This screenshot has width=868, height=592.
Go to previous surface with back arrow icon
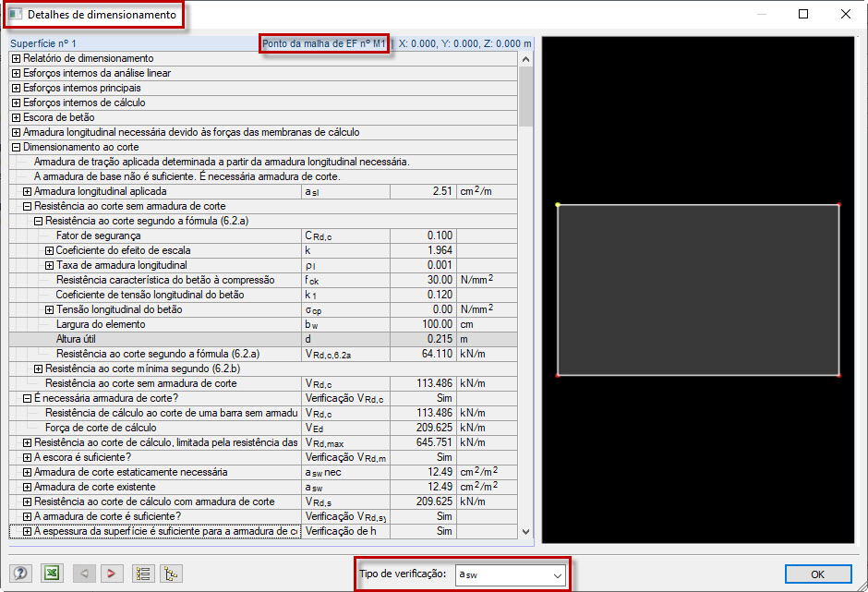[x=83, y=573]
